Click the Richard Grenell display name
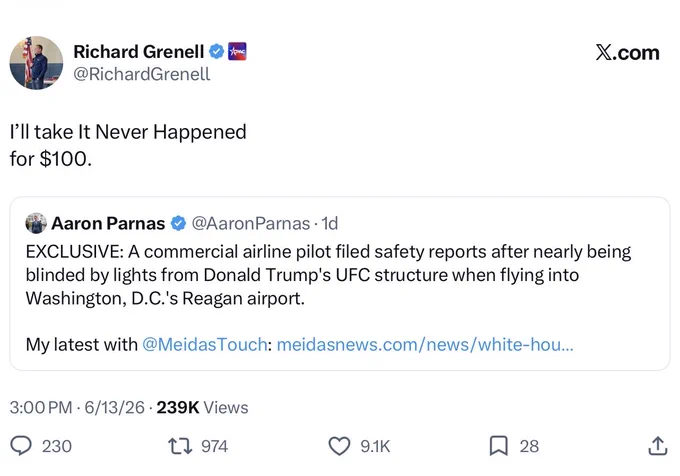Image resolution: width=680 pixels, height=476 pixels. click(x=139, y=52)
